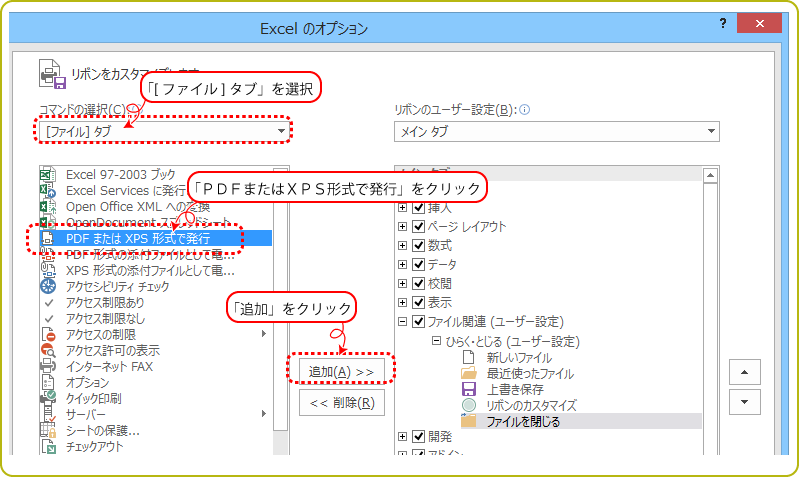Move selected item up with arrow button
The height and width of the screenshot is (477, 799).
[744, 372]
